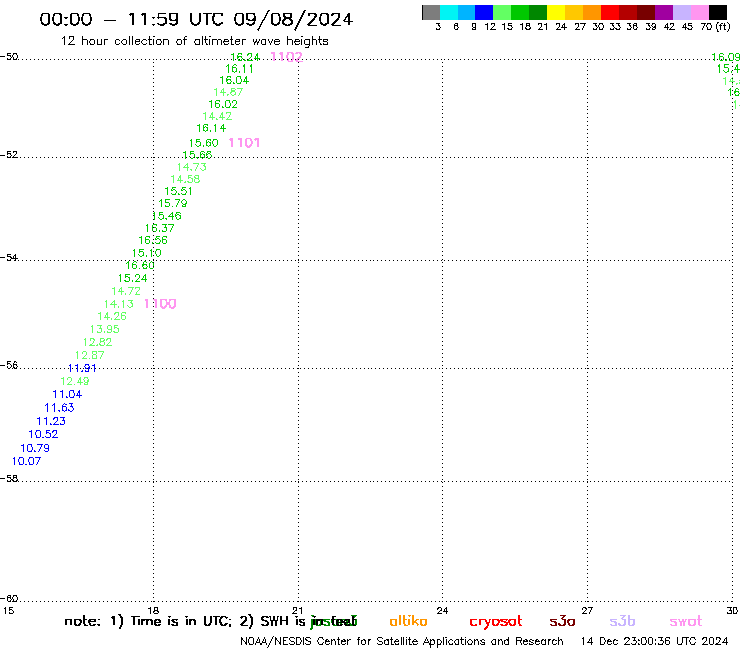Click the date title 09/08/2024
The width and height of the screenshot is (740, 650).
[293, 20]
